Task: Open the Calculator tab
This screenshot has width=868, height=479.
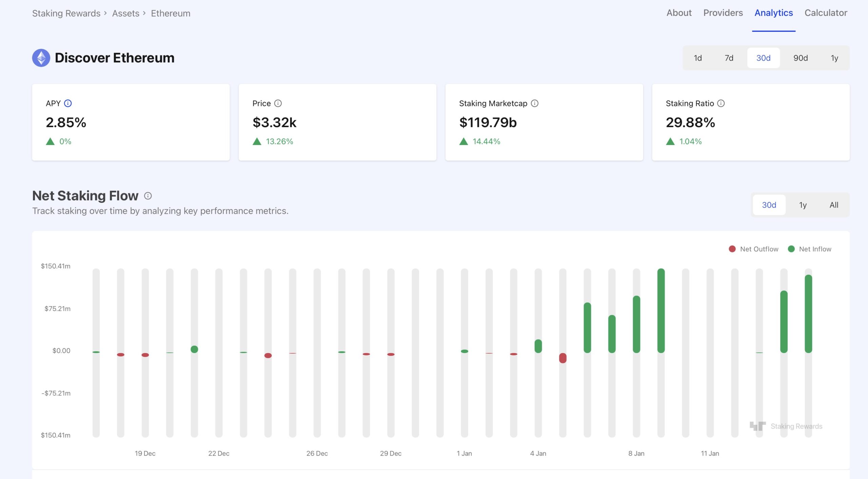Action: click(x=826, y=13)
